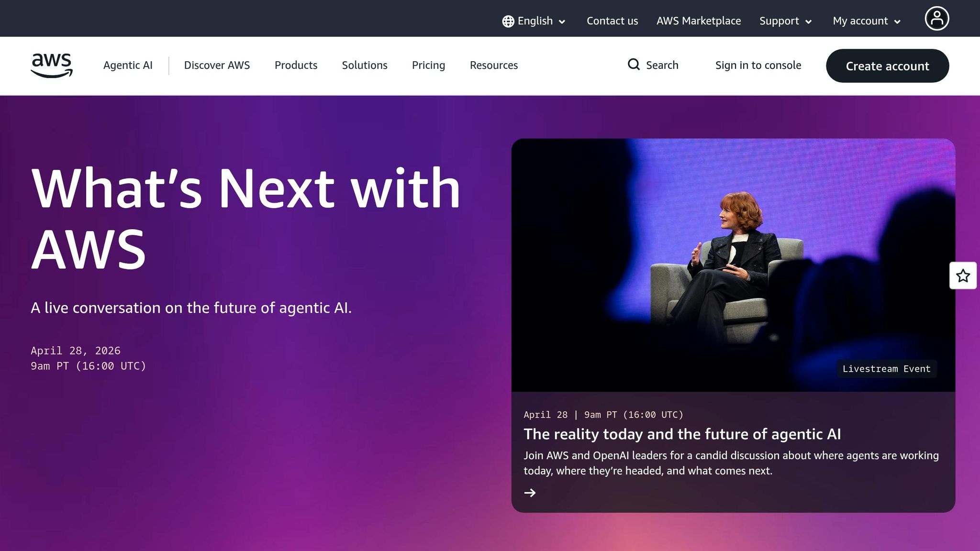Open the My account dropdown
Screen dimensions: 980x551
[x=867, y=21]
